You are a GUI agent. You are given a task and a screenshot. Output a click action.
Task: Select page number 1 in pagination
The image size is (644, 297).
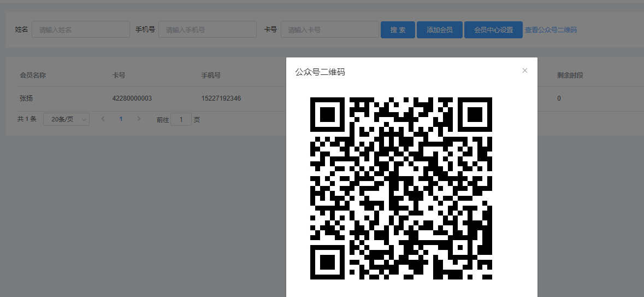[x=121, y=119]
